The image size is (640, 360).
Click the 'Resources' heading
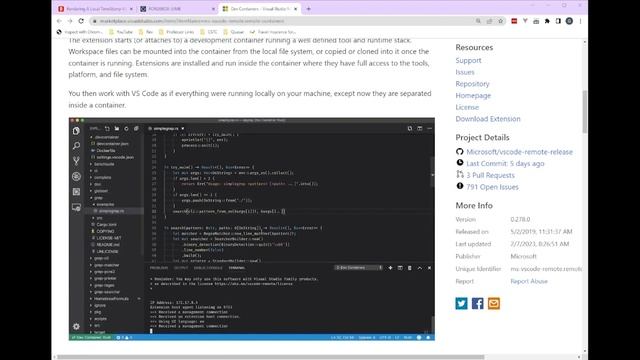pos(474,47)
